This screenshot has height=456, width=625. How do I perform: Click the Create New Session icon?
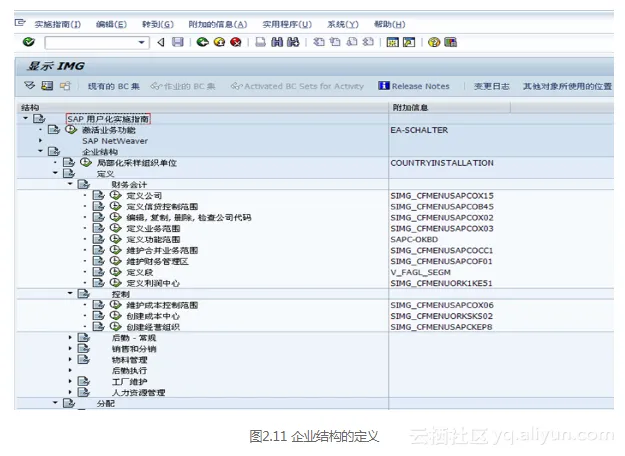tap(393, 42)
